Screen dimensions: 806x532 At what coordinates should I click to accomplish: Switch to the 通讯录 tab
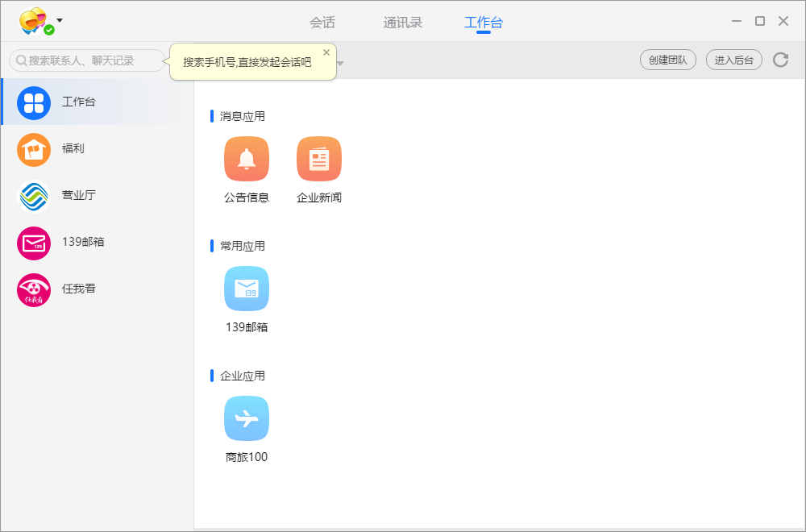pos(403,23)
